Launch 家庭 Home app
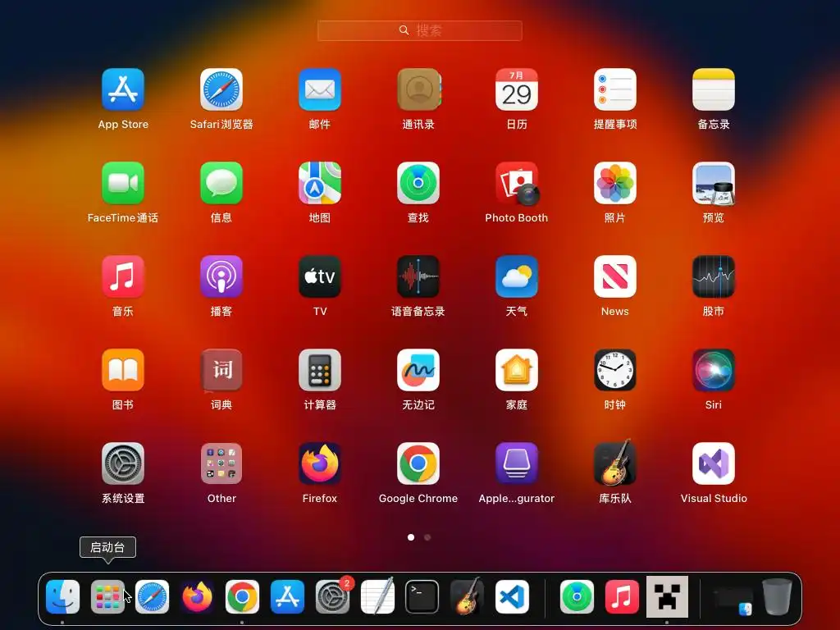Viewport: 840px width, 630px height. (x=517, y=370)
